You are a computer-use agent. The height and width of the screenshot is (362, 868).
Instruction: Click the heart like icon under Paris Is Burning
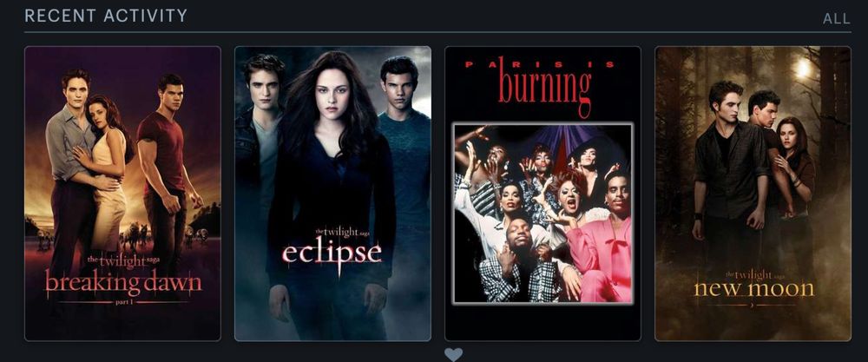(453, 355)
